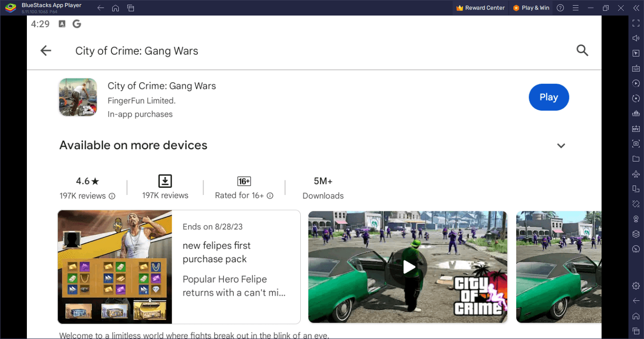Viewport: 644px width, 339px height.
Task: Open keyboard game controls icon
Action: 636,68
